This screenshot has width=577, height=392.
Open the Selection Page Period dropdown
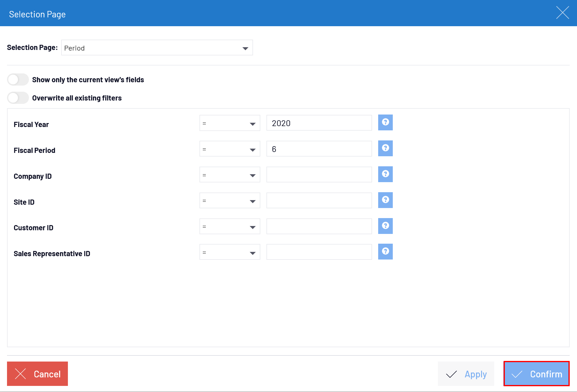point(157,48)
